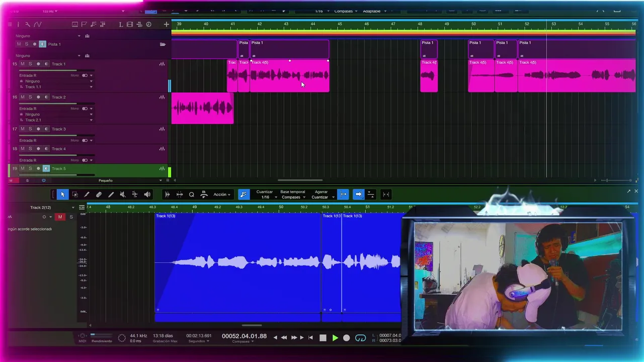
Task: Select the Listen speaker tool in editor
Action: [147, 195]
